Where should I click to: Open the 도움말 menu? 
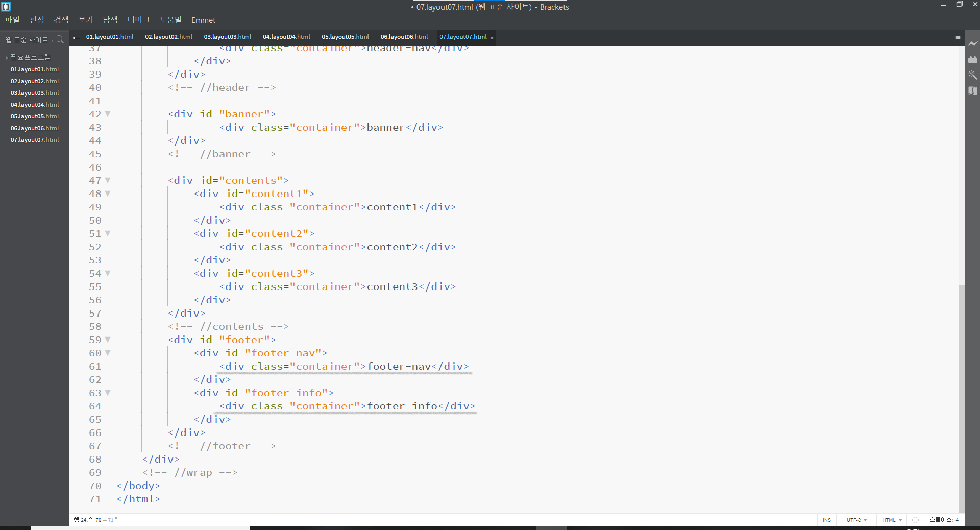(171, 20)
